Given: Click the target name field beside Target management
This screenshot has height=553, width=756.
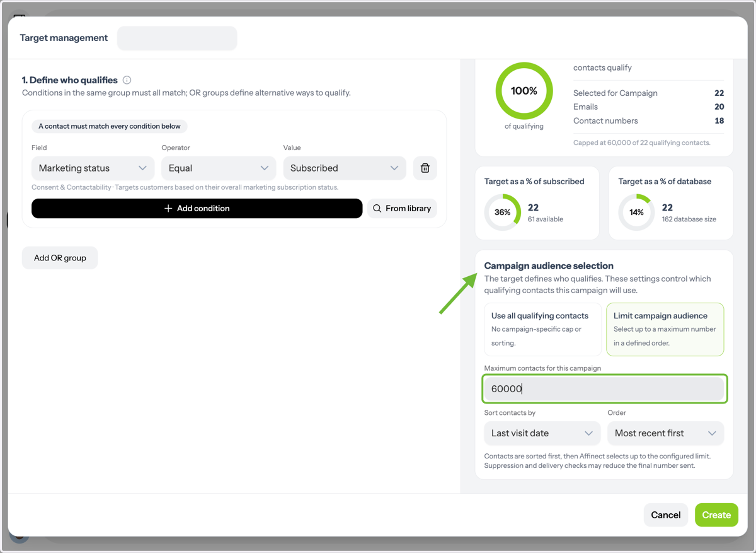Looking at the screenshot, I should point(177,38).
